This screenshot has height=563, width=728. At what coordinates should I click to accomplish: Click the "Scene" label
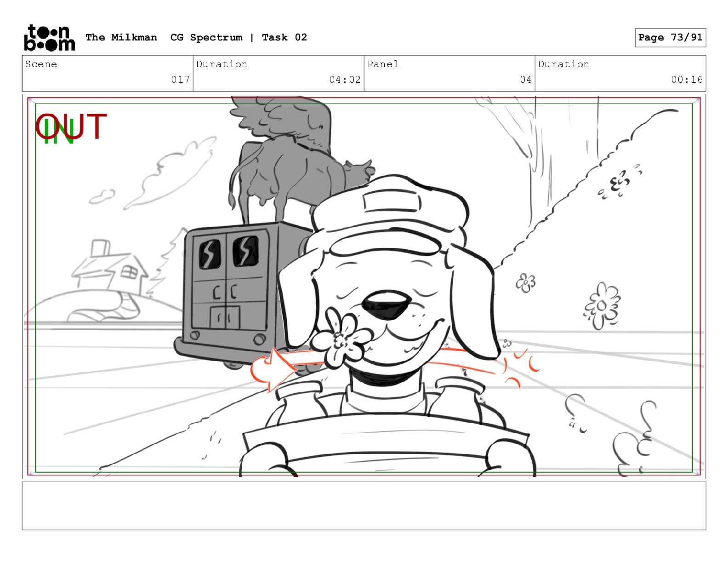41,64
